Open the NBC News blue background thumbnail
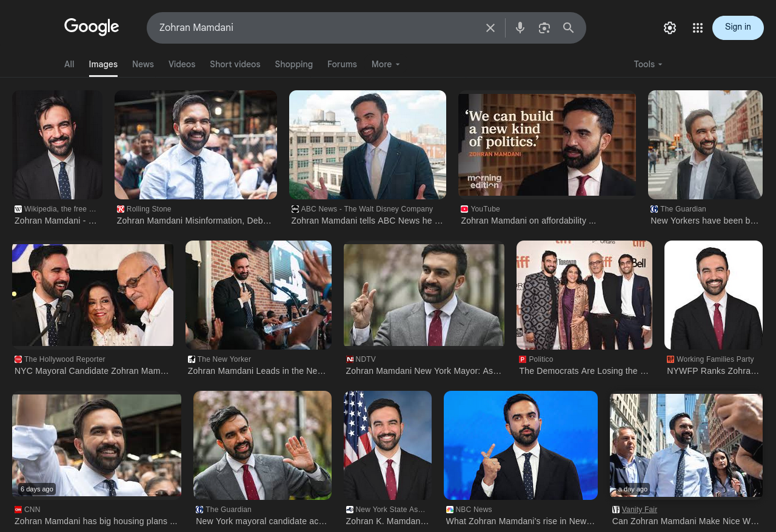The image size is (776, 532). (x=521, y=445)
